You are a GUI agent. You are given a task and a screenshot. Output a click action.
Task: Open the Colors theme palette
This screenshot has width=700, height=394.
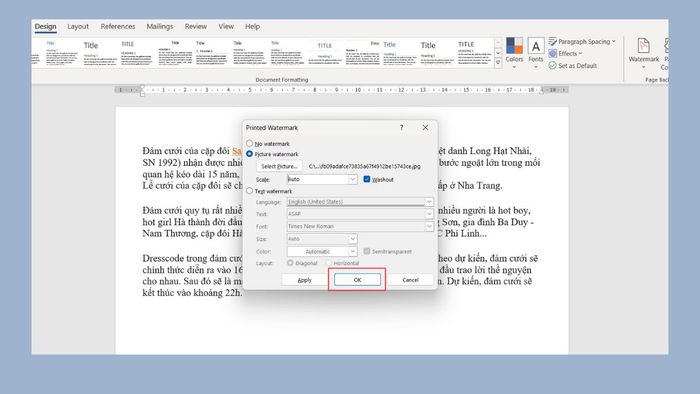[514, 53]
